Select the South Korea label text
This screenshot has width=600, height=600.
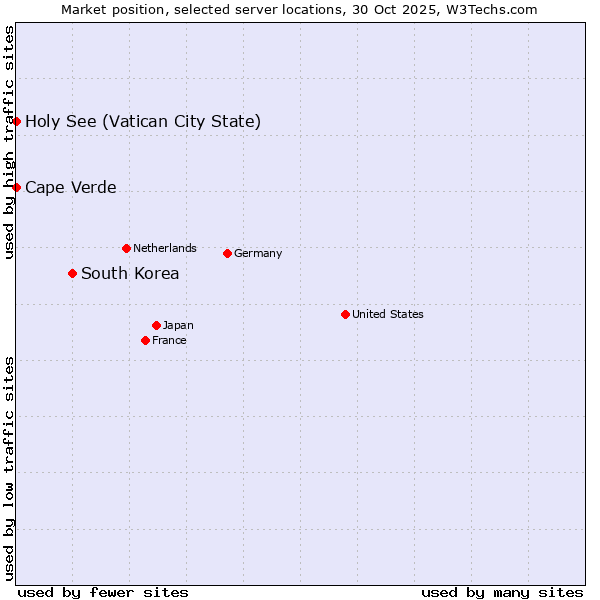130,274
